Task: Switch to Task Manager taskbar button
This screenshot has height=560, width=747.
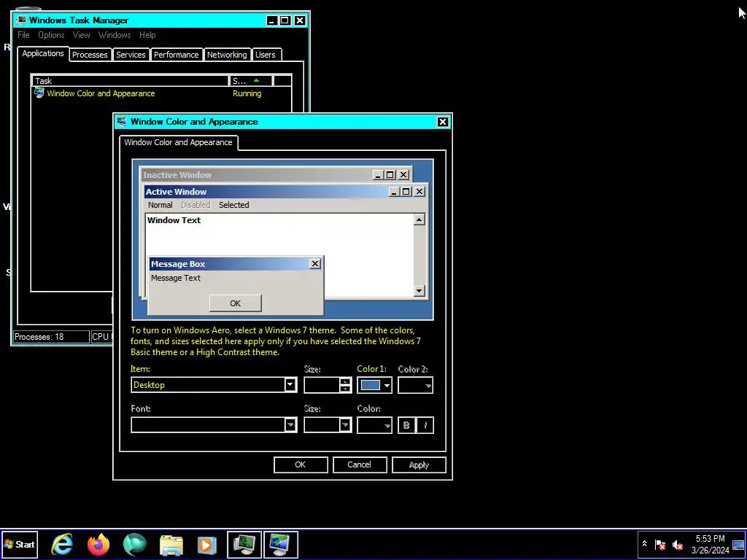Action: pyautogui.click(x=244, y=544)
